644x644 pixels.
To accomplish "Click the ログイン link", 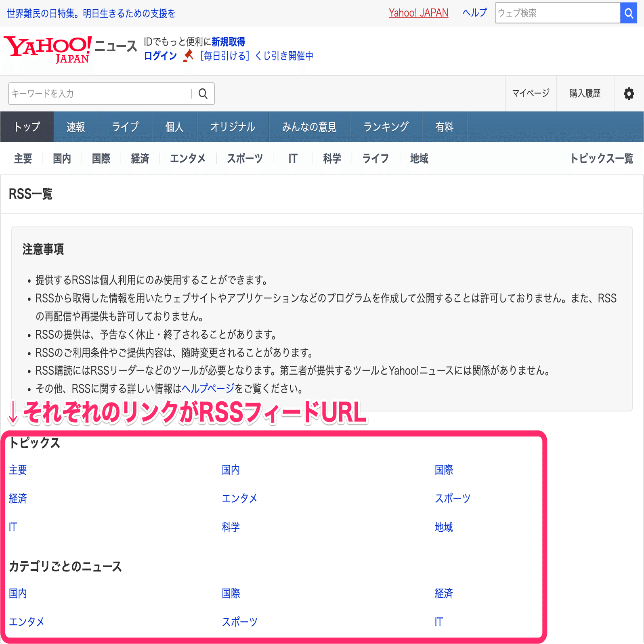I will click(x=160, y=56).
